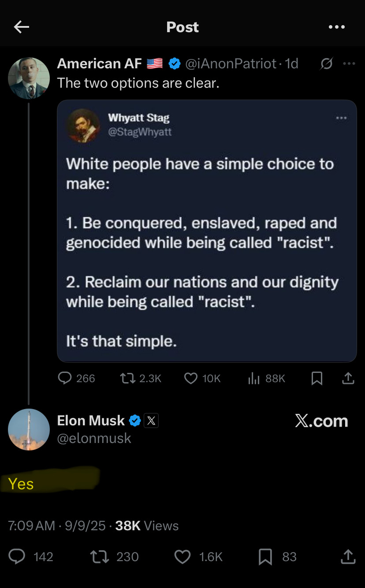Bookmark the American AF tweet
Image resolution: width=365 pixels, height=588 pixels.
tap(317, 378)
